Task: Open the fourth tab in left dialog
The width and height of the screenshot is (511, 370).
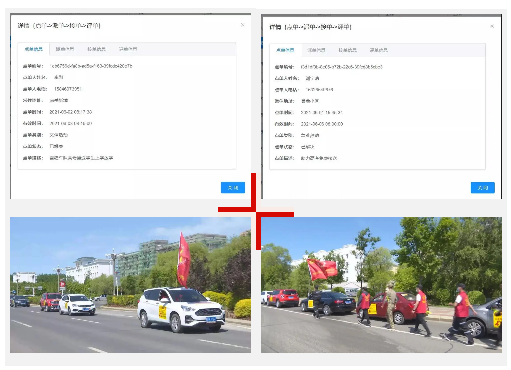Action: click(x=128, y=49)
